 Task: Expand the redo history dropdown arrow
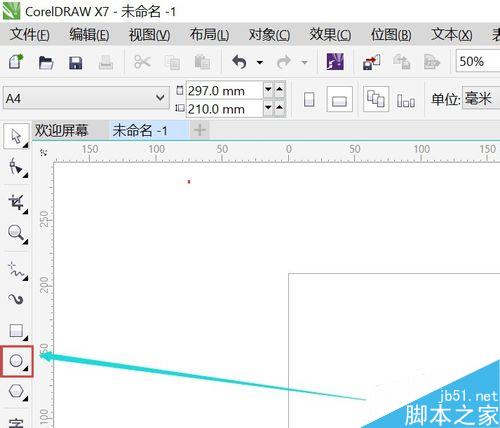click(305, 62)
